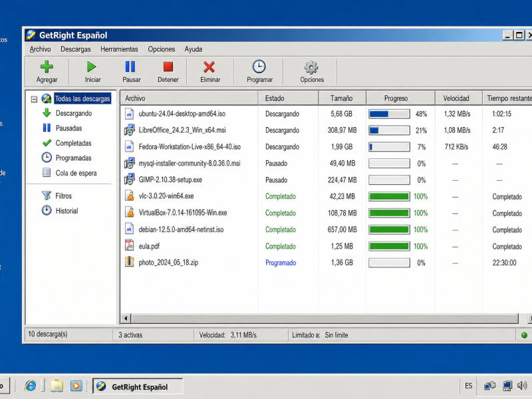Image resolution: width=532 pixels, height=399 pixels.
Task: Sort by the Estado column header
Action: pos(288,98)
